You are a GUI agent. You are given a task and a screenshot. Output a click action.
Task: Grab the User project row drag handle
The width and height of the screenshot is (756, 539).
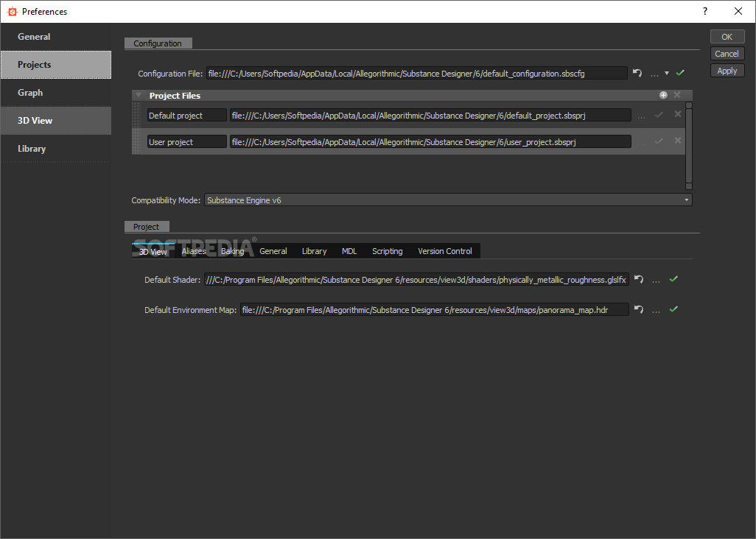pyautogui.click(x=136, y=141)
